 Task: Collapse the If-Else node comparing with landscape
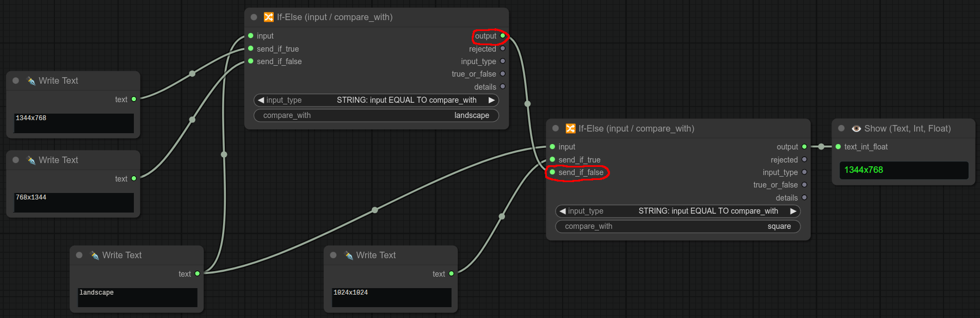coord(254,17)
